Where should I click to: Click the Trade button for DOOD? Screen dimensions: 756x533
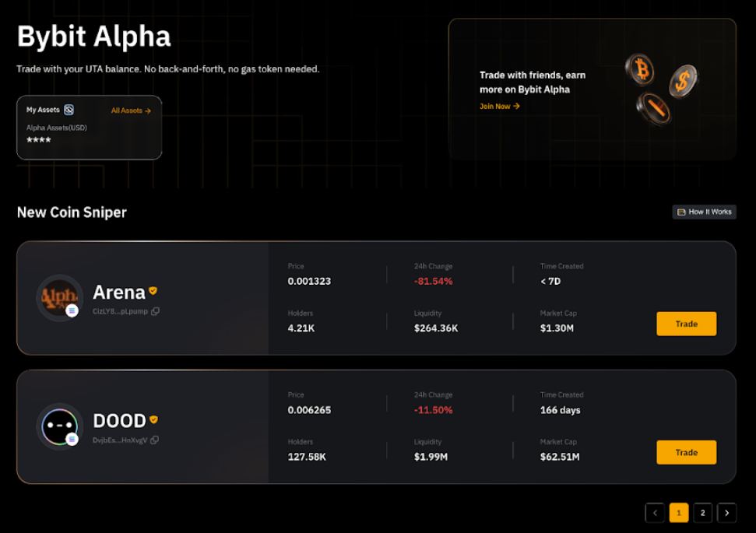686,452
